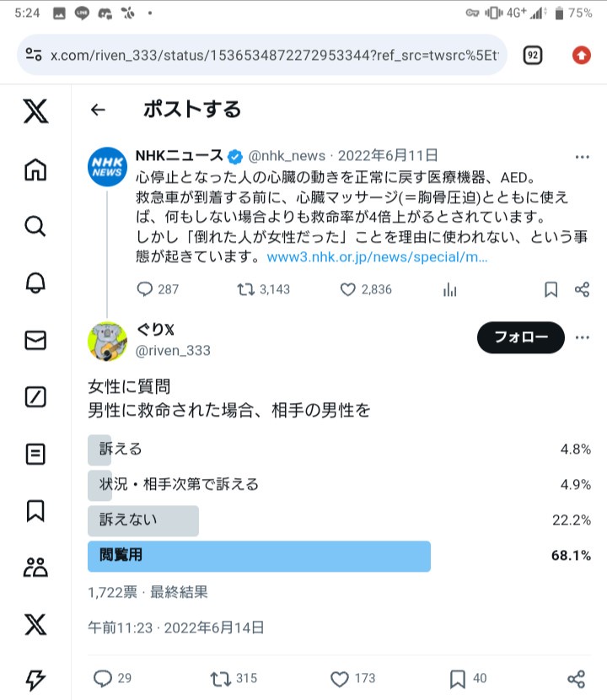Like the NHK News post
The image size is (607, 700).
click(348, 289)
